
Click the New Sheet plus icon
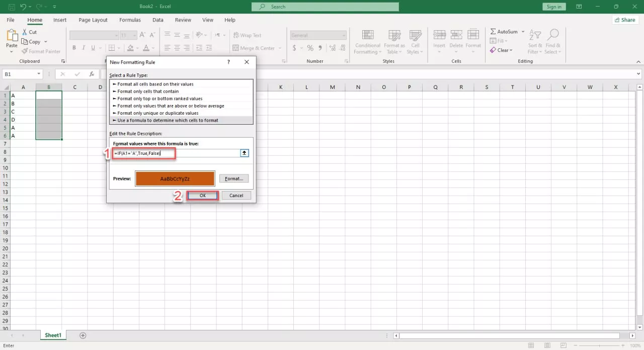(x=83, y=335)
